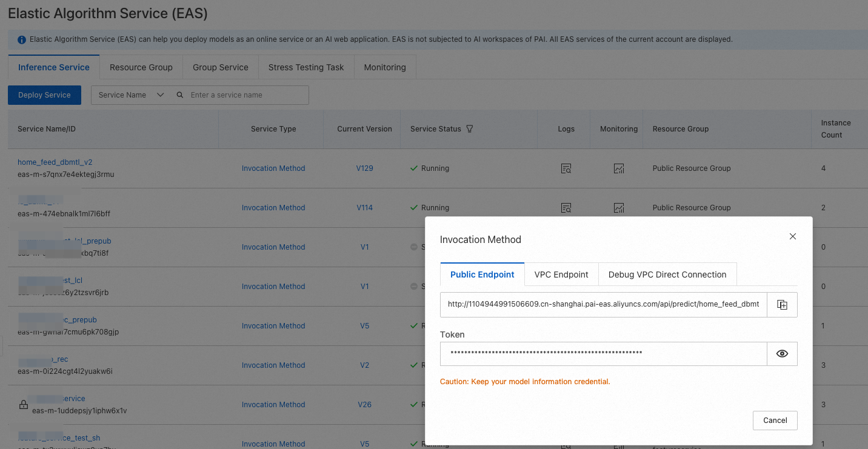Select the Resource Group tab
Image resolution: width=868 pixels, height=449 pixels.
coord(141,67)
